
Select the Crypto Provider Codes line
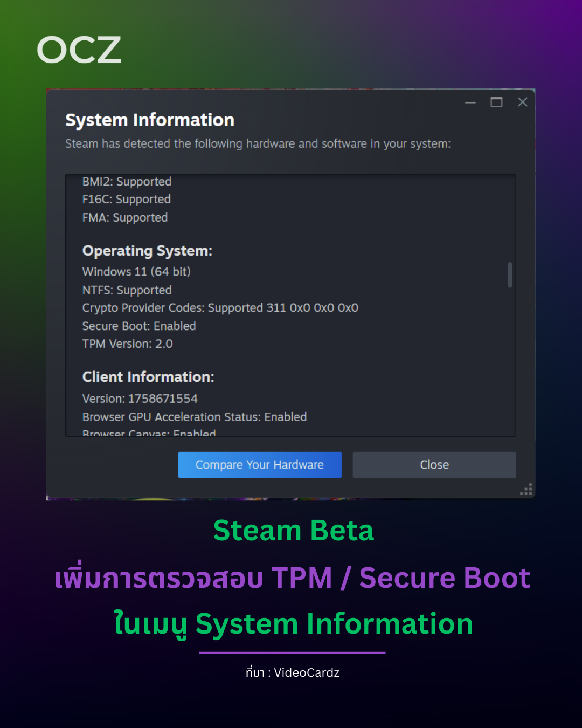[220, 308]
